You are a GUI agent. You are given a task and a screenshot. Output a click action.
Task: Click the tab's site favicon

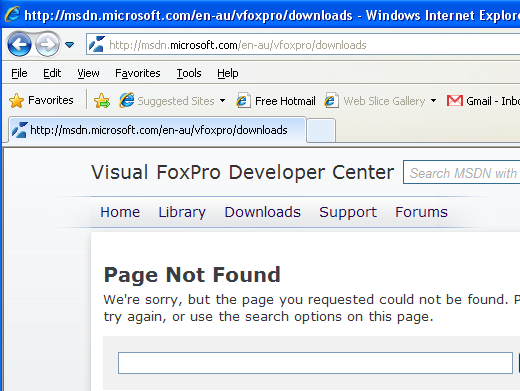click(19, 130)
